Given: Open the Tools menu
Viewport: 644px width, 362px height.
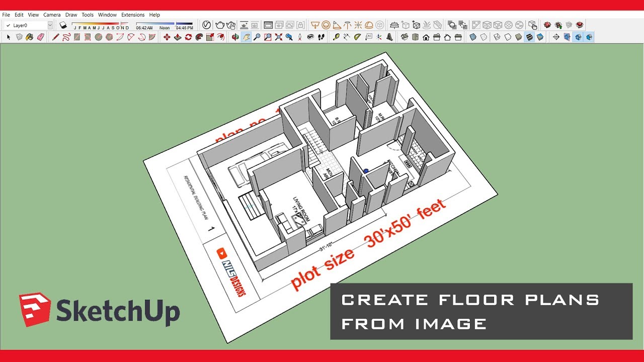Looking at the screenshot, I should (x=88, y=15).
